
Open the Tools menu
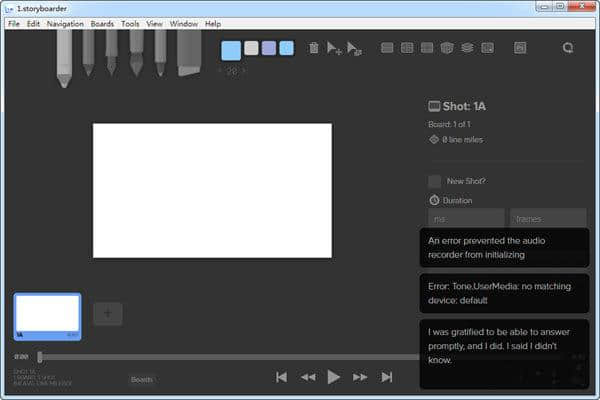click(130, 23)
